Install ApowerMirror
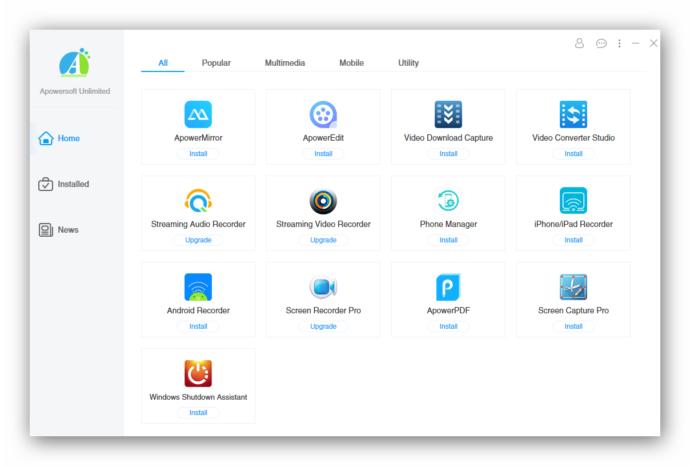 tap(198, 154)
